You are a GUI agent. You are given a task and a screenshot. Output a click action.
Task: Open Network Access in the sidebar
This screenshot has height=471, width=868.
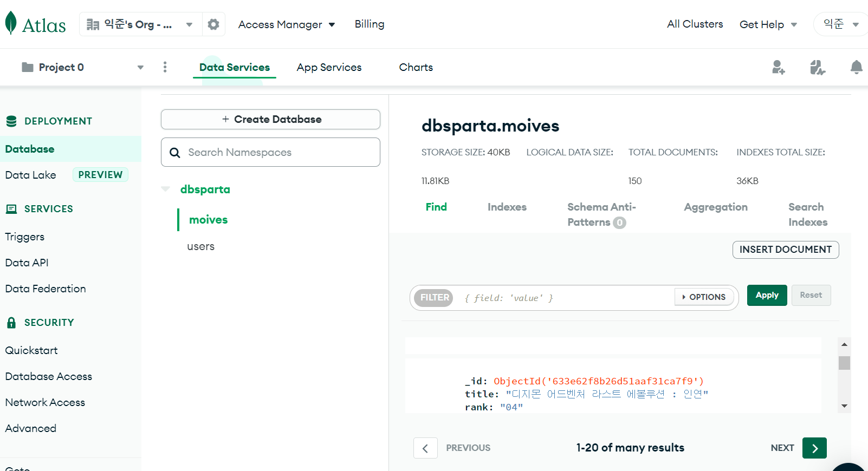click(x=46, y=402)
